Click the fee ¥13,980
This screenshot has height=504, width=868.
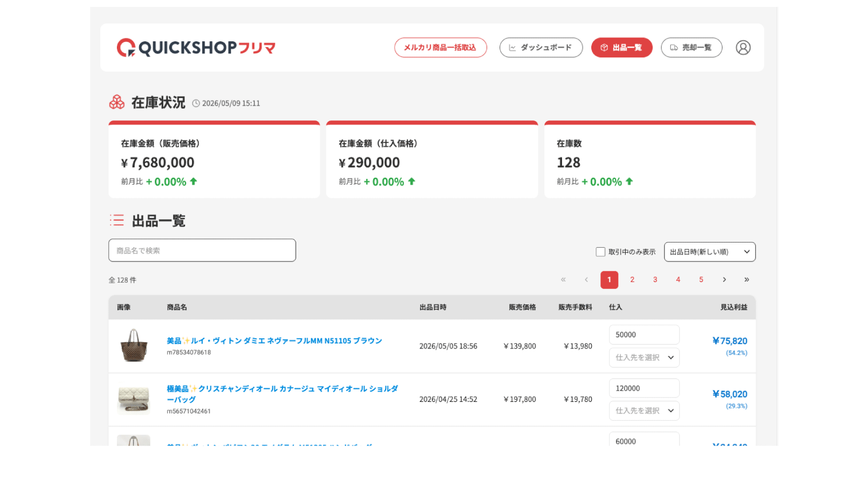pyautogui.click(x=578, y=346)
